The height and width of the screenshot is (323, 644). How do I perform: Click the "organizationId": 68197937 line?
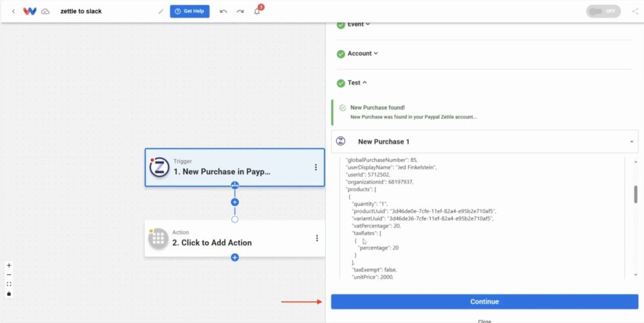[x=379, y=182]
